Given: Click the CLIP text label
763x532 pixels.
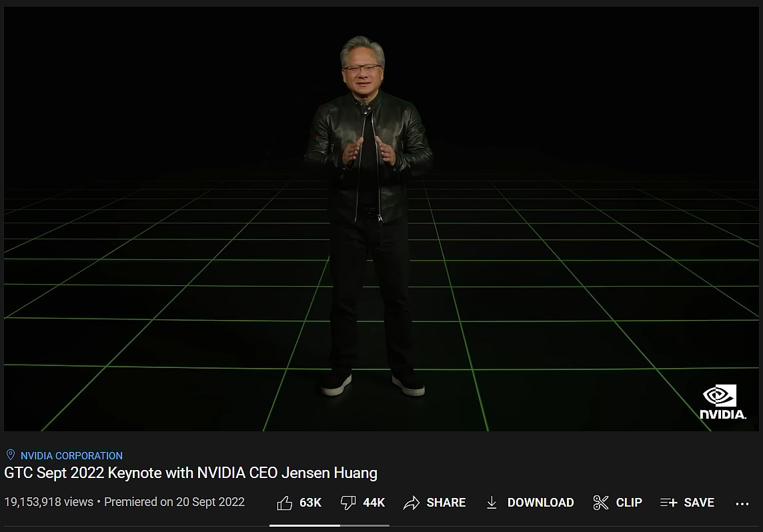Looking at the screenshot, I should 629,503.
